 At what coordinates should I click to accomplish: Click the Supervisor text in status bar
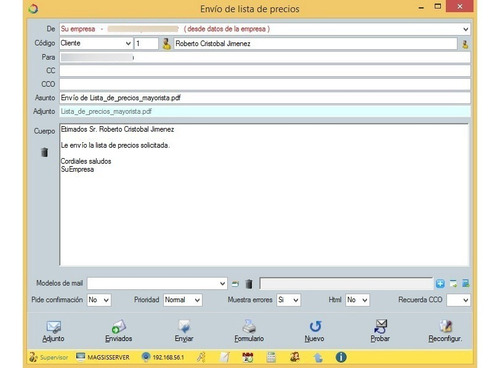[54, 358]
